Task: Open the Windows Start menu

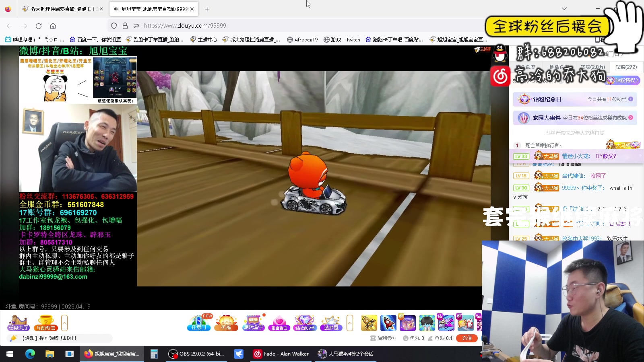Action: [10, 354]
